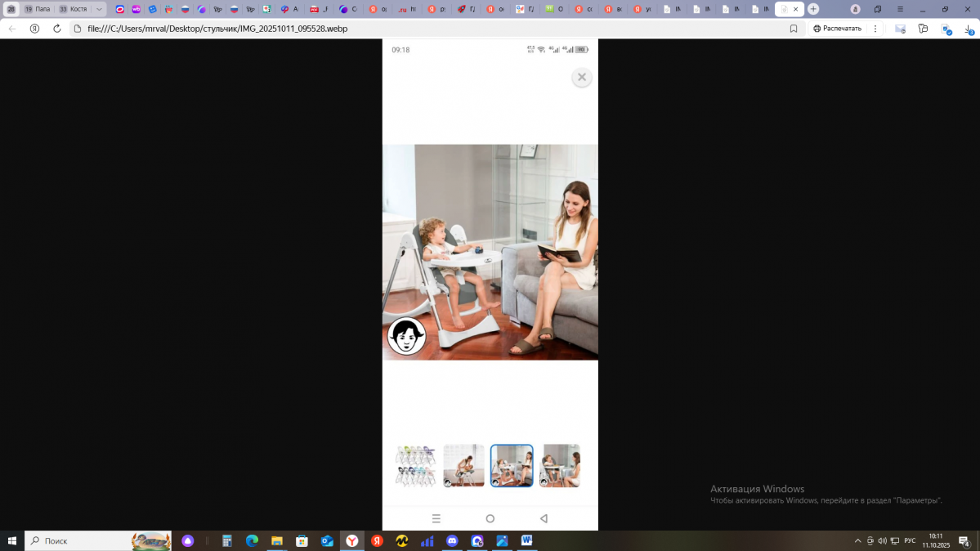Select the first thumbnail with colored chairs
980x551 pixels.
415,466
